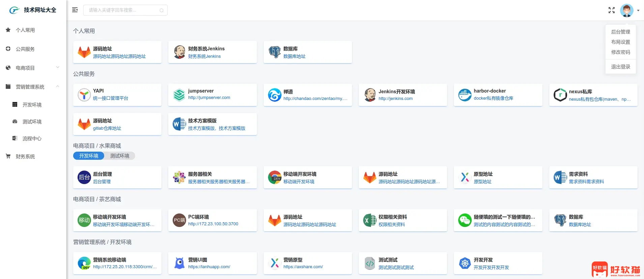The image size is (644, 279).
Task: Click the search magnifier icon in search box
Action: point(162,10)
